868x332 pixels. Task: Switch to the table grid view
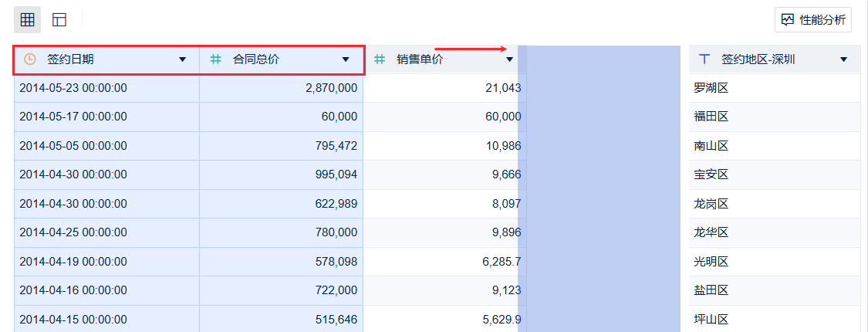click(27, 19)
